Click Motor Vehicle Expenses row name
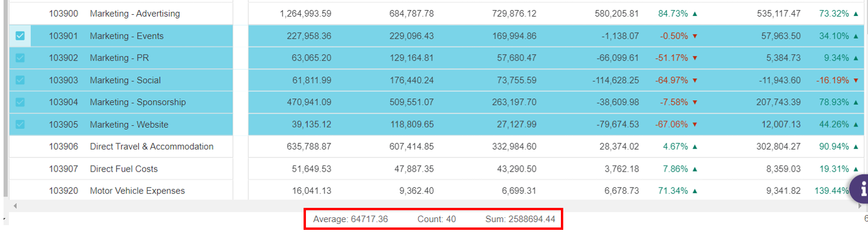Screen dimensions: 868x234 138,191
